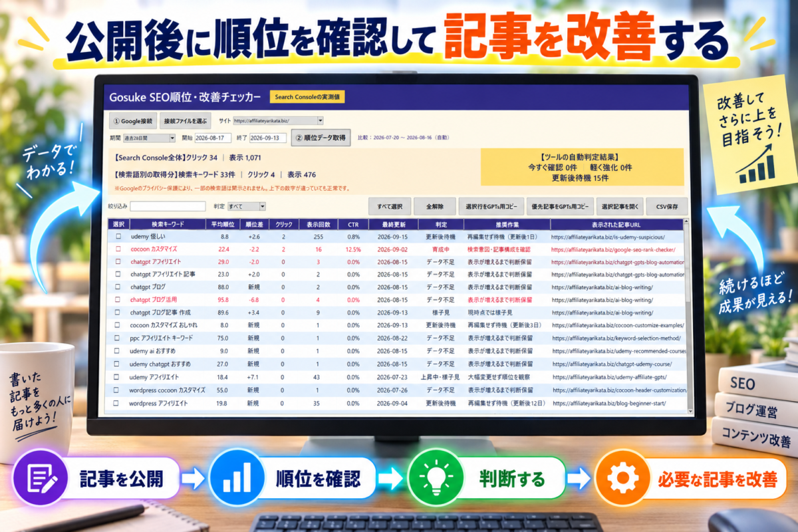The image size is (798, 532).
Task: Click the green lightbulb icon beside 判断する
Action: (435, 479)
